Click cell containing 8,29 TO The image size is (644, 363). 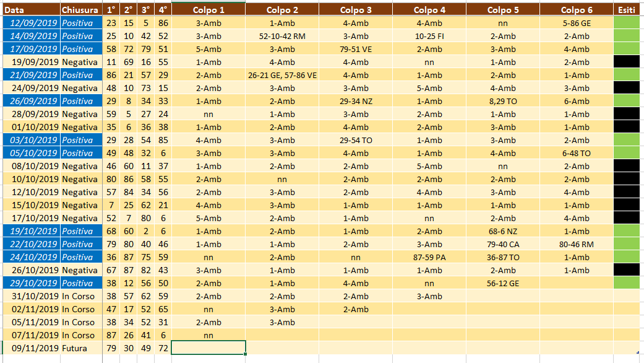[503, 101]
